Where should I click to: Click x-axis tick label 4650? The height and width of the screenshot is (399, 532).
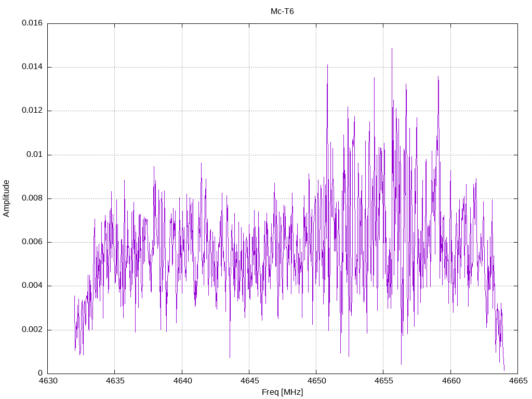pyautogui.click(x=316, y=381)
